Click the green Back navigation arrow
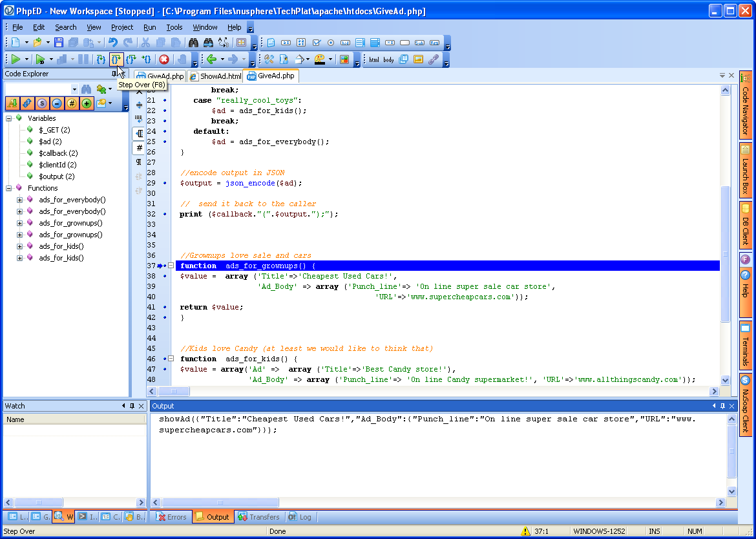 211,59
